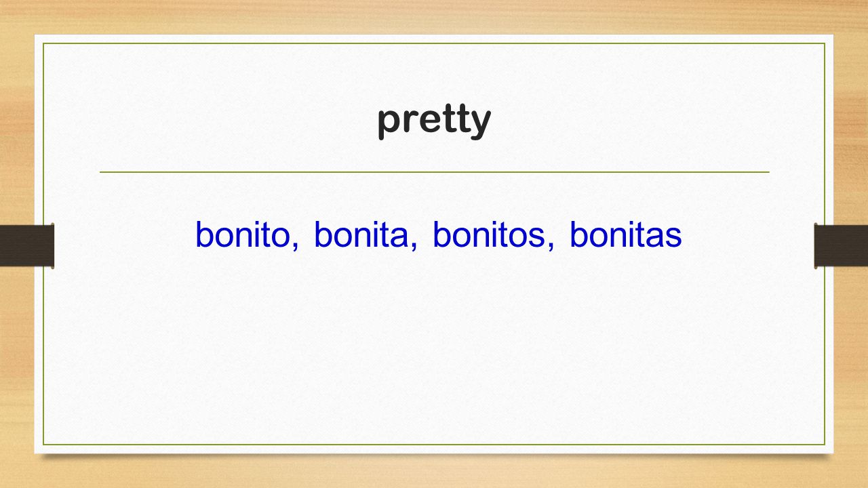The width and height of the screenshot is (868, 488).
Task: Click the letter "y" at the end of "pretty"
Action: coord(480,124)
